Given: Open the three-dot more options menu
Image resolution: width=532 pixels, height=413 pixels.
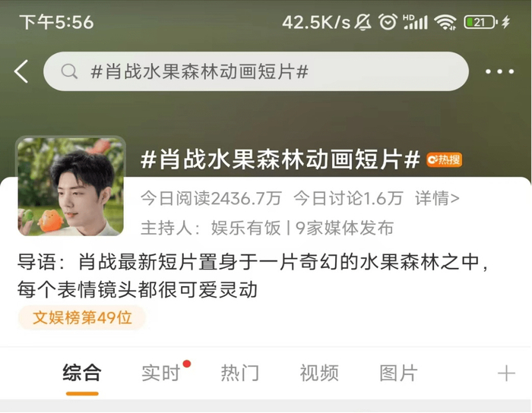Looking at the screenshot, I should click(499, 71).
